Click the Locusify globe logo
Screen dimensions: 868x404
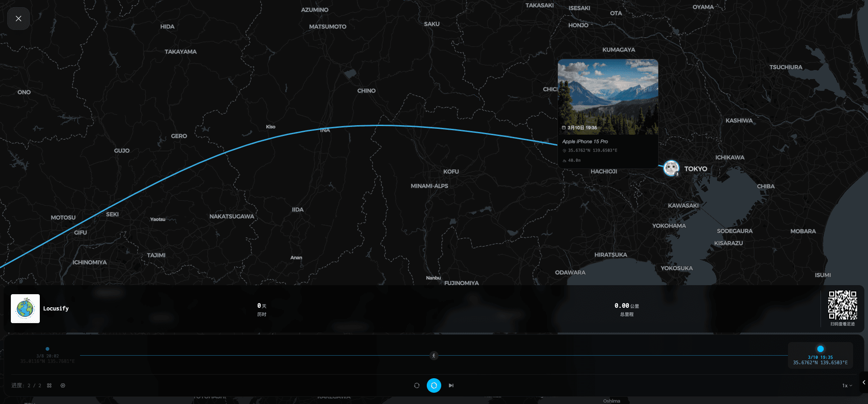point(25,309)
